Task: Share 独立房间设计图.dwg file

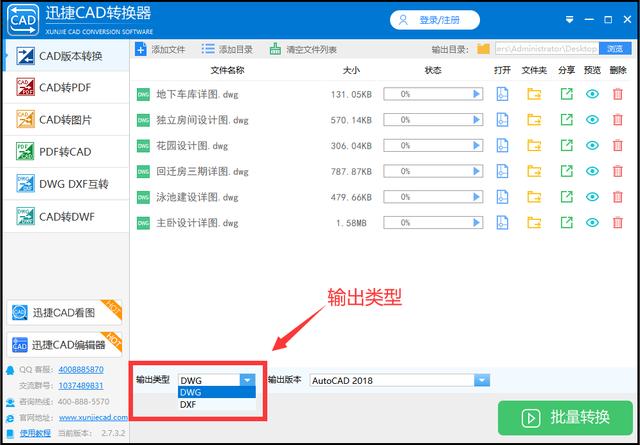Action: point(566,120)
